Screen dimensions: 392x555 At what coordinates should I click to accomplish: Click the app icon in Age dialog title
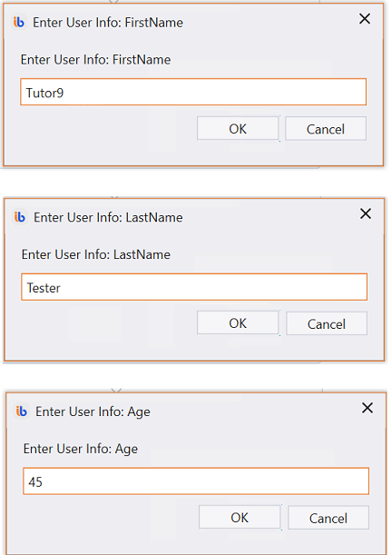click(x=21, y=411)
